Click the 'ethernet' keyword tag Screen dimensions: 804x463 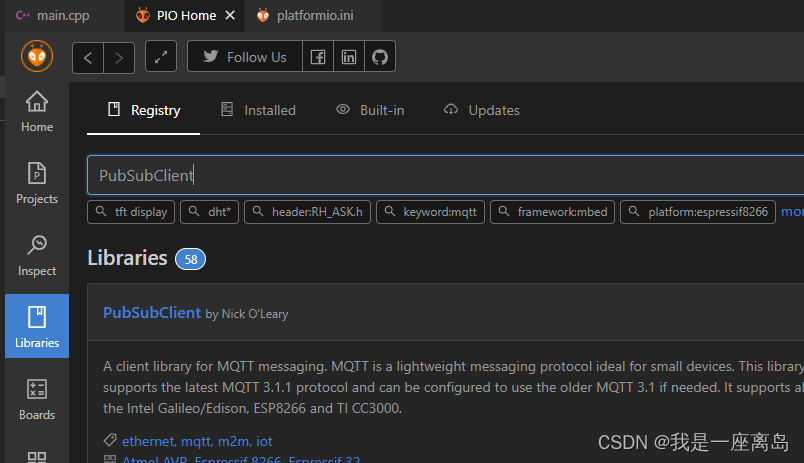coord(149,441)
